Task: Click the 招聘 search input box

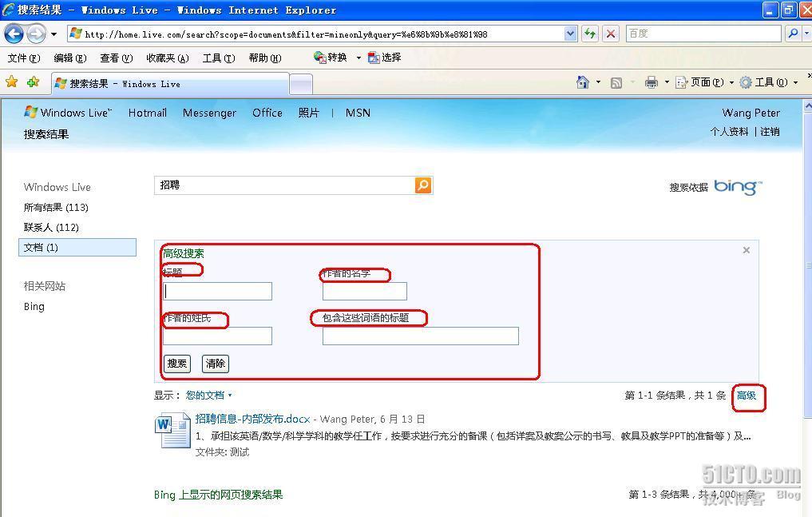Action: (x=284, y=185)
